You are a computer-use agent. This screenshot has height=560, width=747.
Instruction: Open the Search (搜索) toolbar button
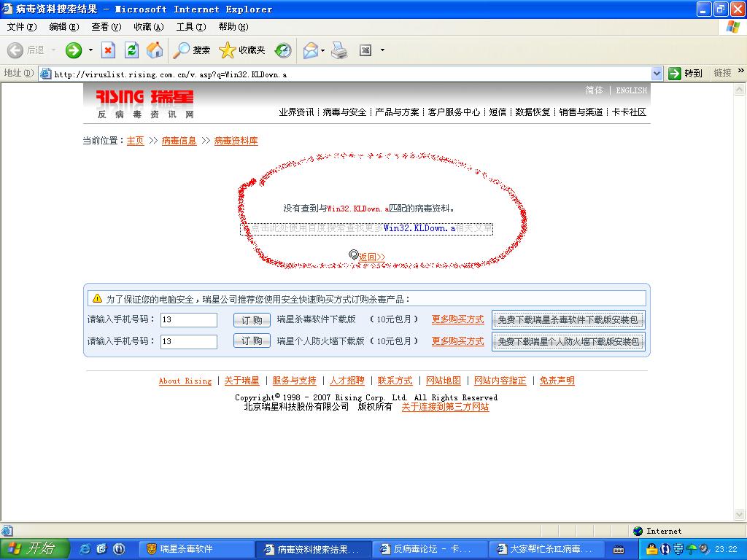[x=192, y=50]
